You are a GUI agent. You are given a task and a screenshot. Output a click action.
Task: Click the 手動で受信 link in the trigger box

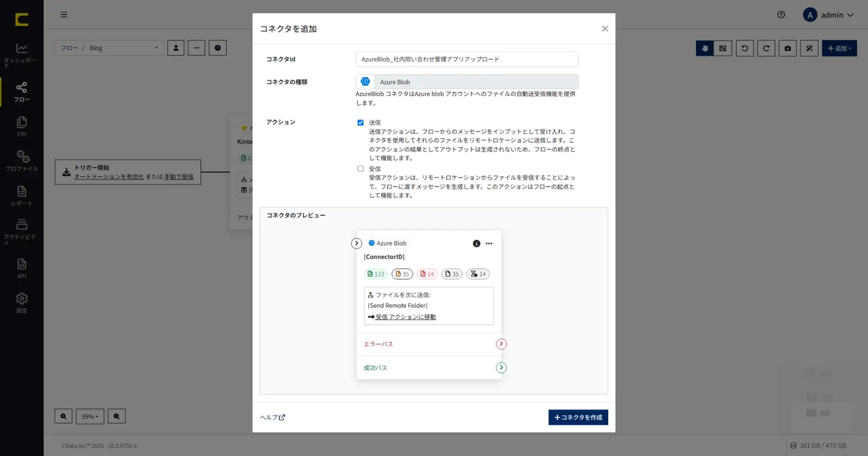179,177
